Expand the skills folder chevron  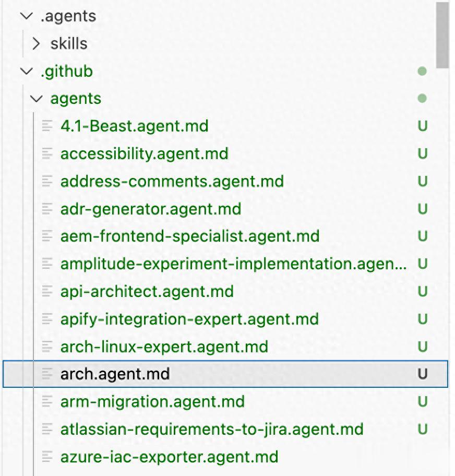[36, 44]
